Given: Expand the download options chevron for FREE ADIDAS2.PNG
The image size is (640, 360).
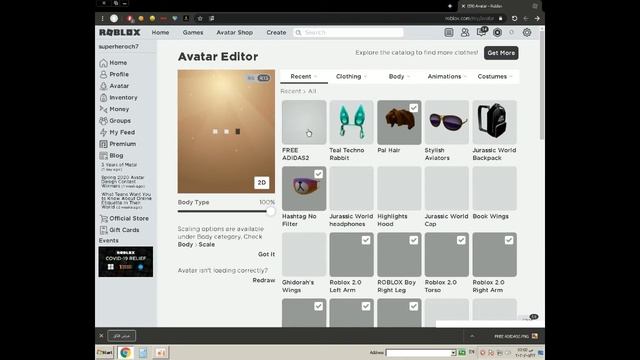Looking at the screenshot, I should (472, 336).
